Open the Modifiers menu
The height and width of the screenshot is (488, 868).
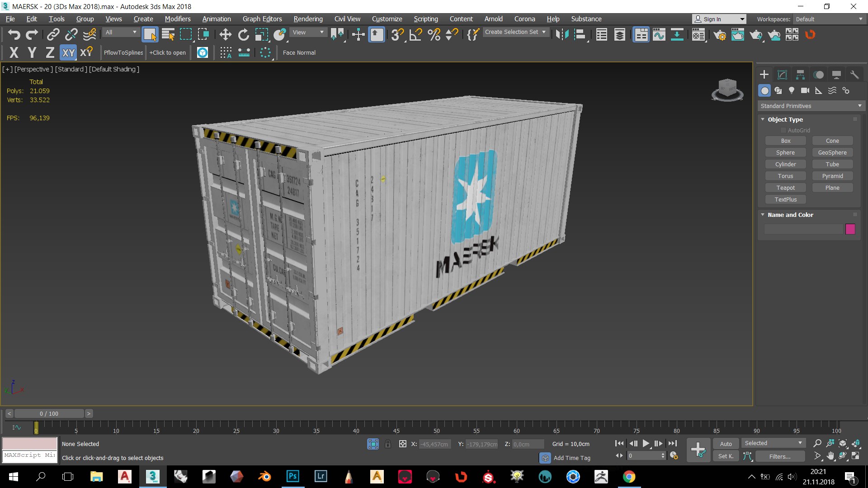coord(178,19)
